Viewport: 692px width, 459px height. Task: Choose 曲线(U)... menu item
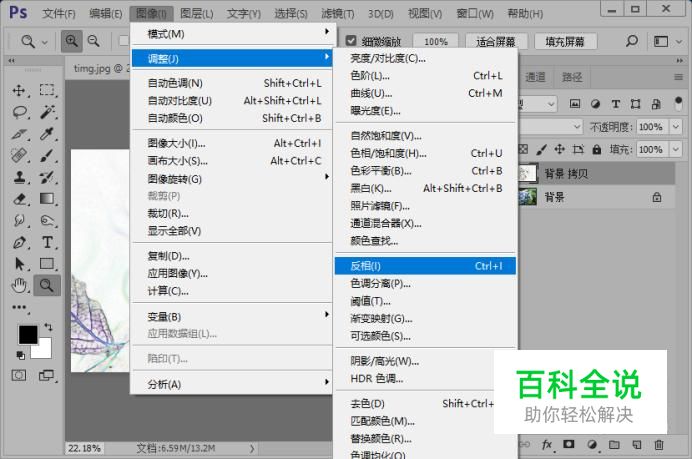(x=425, y=93)
